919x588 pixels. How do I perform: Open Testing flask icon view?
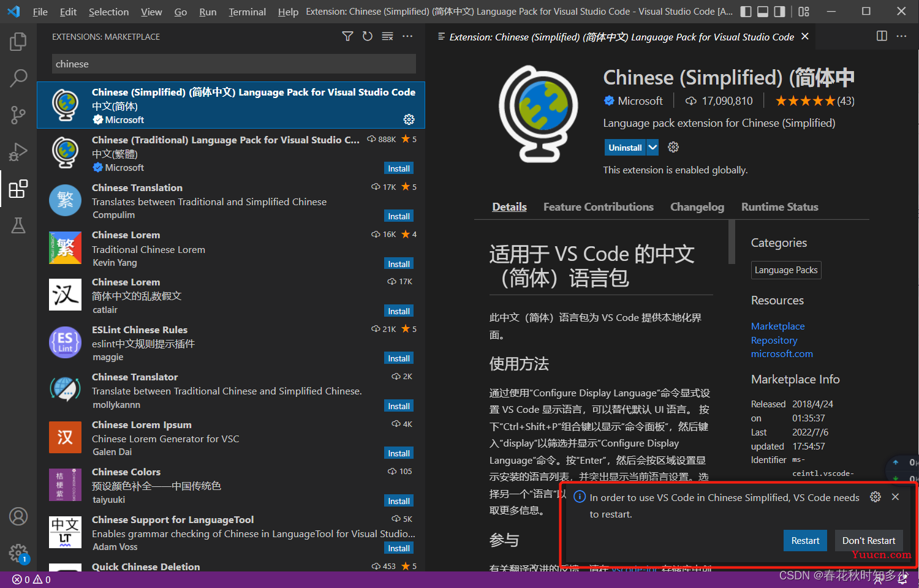18,225
